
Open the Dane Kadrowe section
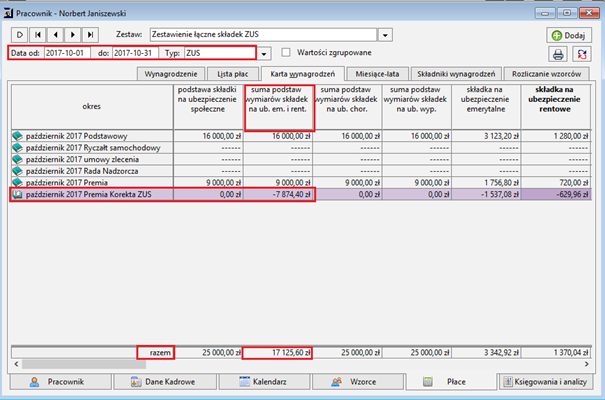pyautogui.click(x=165, y=382)
